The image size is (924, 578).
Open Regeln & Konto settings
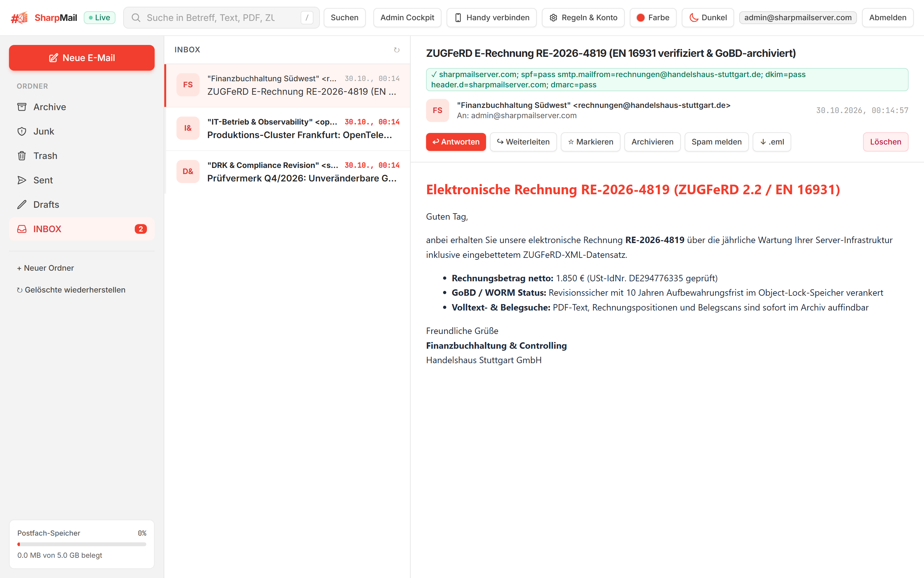point(583,18)
